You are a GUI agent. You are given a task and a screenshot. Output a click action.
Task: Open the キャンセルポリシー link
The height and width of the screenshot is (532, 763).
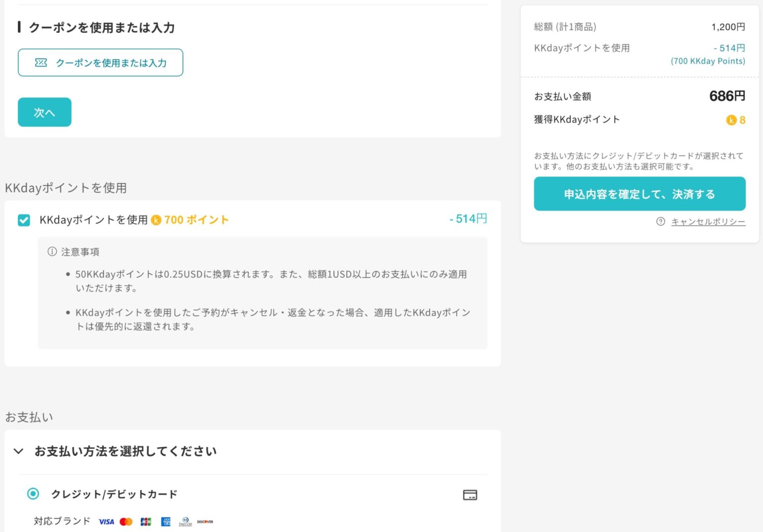[708, 222]
